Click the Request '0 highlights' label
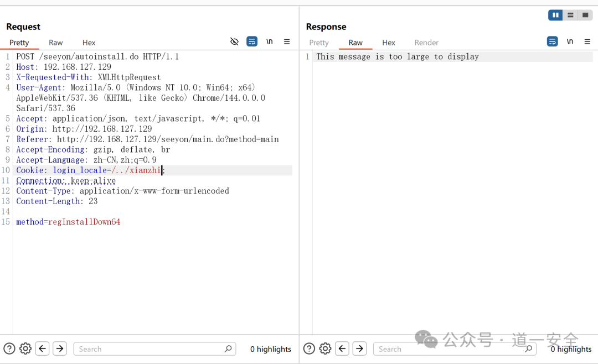 [270, 349]
